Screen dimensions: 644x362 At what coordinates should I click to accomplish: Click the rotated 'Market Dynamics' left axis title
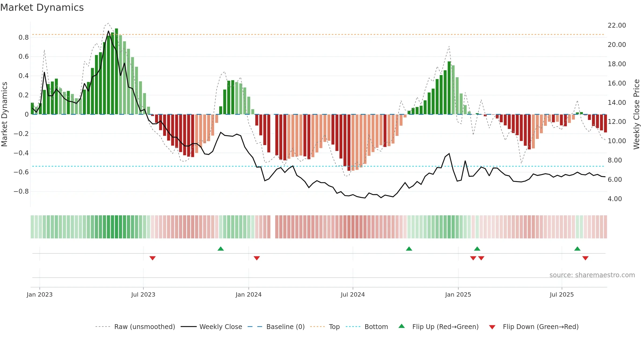pos(4,114)
